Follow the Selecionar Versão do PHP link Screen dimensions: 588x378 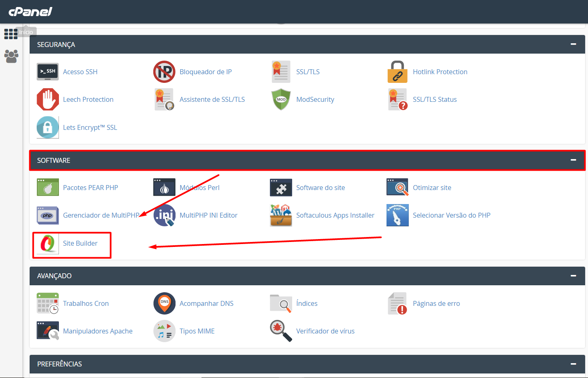[x=452, y=215]
